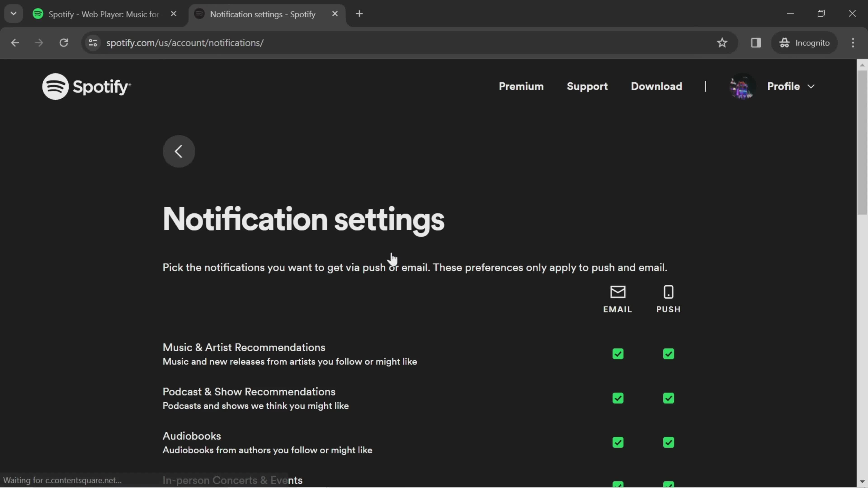Uncheck Email for Music & Artist Recommendations

click(x=618, y=354)
